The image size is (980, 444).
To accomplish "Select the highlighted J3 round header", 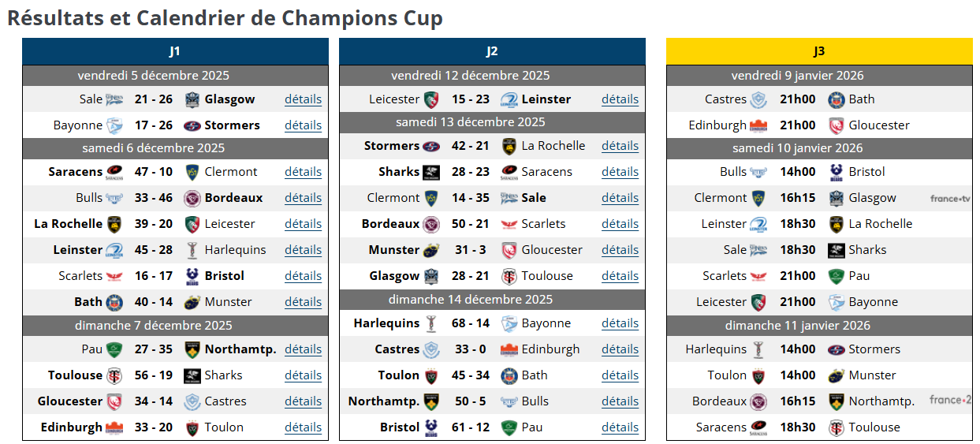I will [x=819, y=51].
